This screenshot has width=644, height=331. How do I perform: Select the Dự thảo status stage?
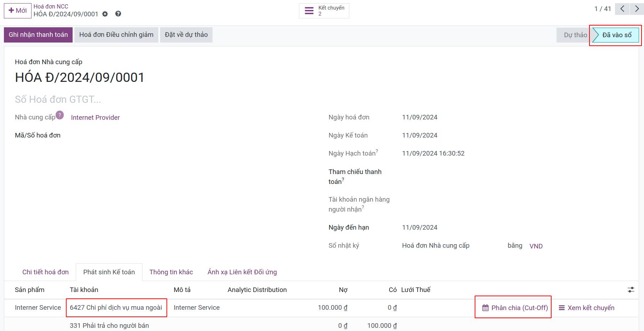(x=575, y=35)
